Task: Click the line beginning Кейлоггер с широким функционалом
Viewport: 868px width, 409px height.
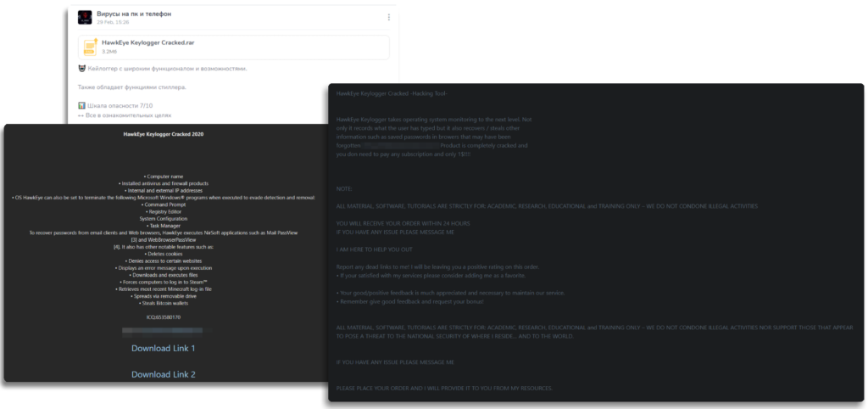Action: 162,69
